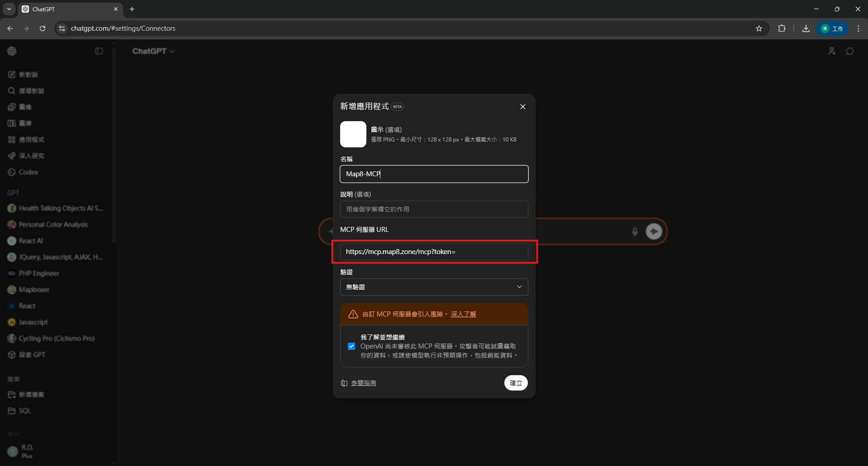Open the Health Talking Objects AI GPT
Image resolution: width=868 pixels, height=466 pixels.
point(55,208)
